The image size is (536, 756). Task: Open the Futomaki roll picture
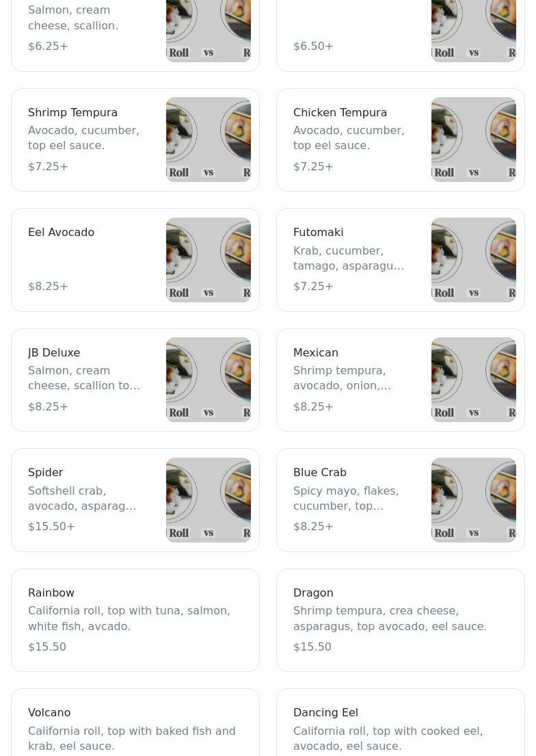point(473,260)
